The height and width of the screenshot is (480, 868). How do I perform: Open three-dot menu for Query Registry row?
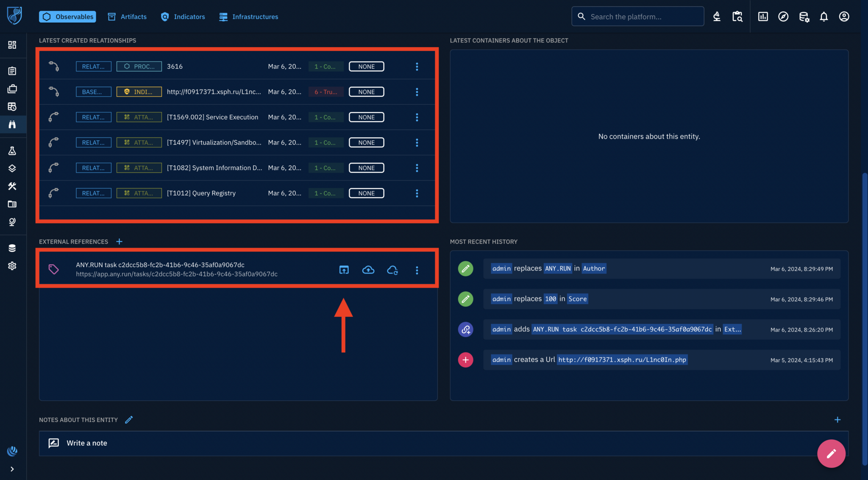click(417, 193)
